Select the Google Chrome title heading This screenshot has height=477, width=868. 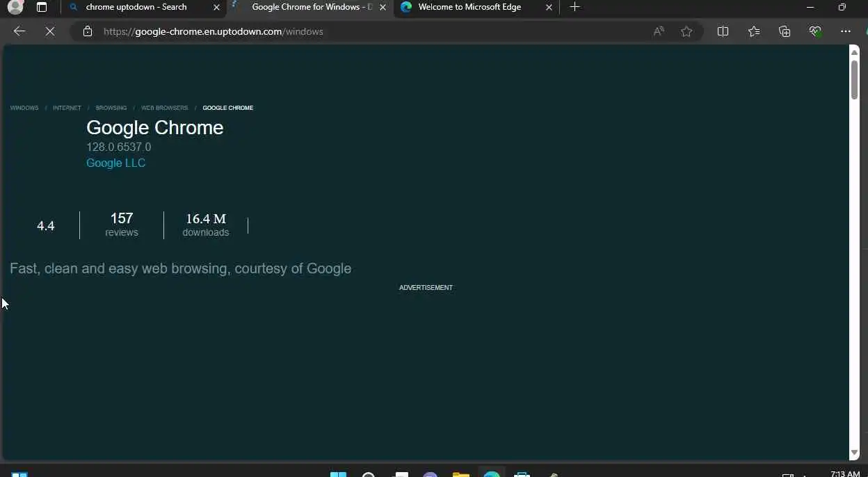pos(155,127)
